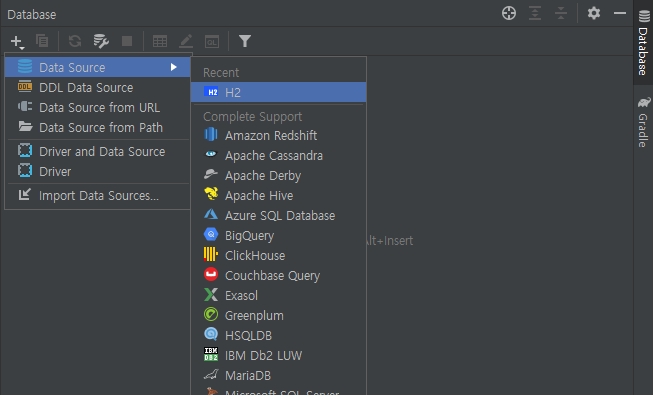Choose Data Source from Path
Viewport: 653px width, 395px height.
98,128
